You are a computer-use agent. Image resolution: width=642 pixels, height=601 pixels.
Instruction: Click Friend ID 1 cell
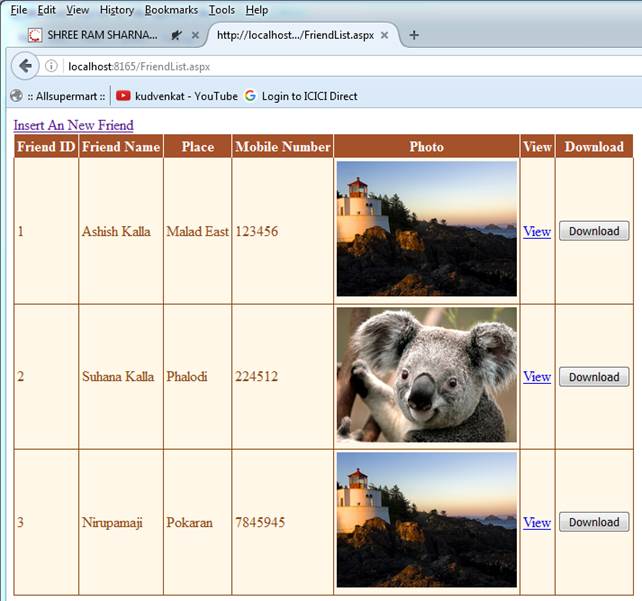46,231
